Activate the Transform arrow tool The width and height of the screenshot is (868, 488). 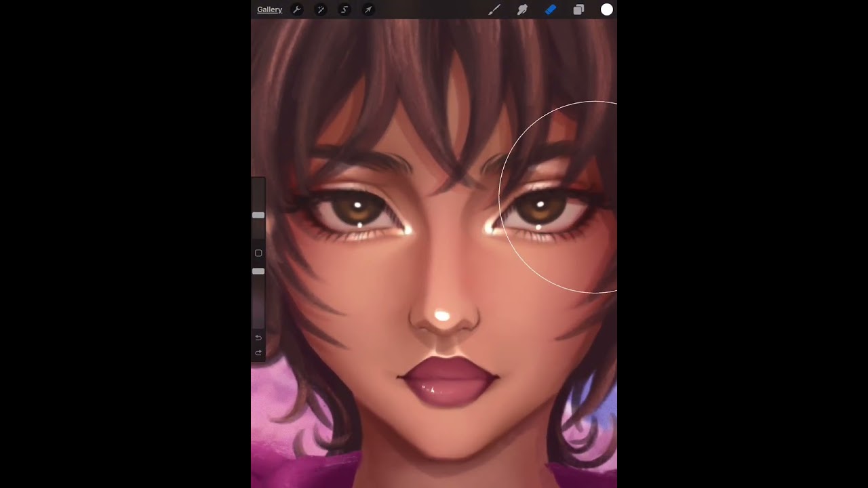(368, 9)
